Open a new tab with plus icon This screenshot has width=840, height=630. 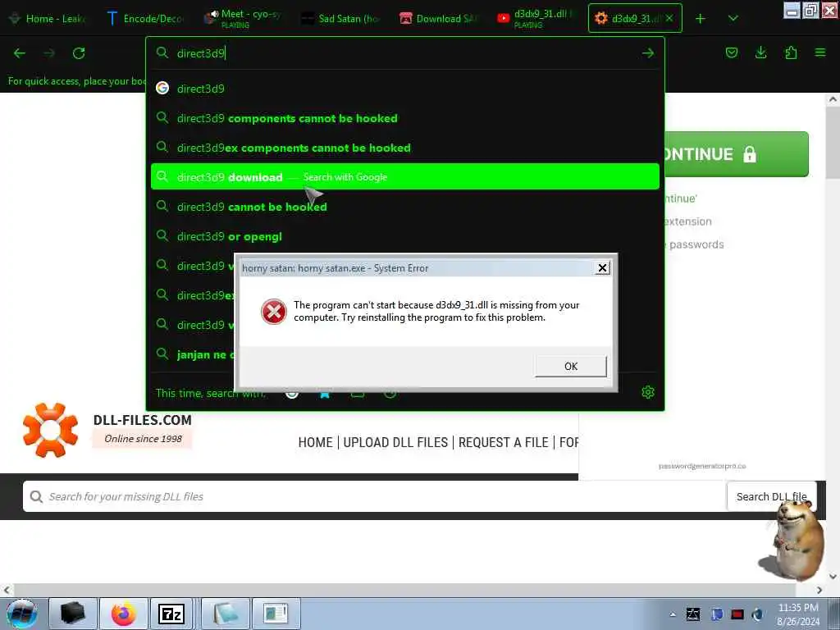click(701, 19)
